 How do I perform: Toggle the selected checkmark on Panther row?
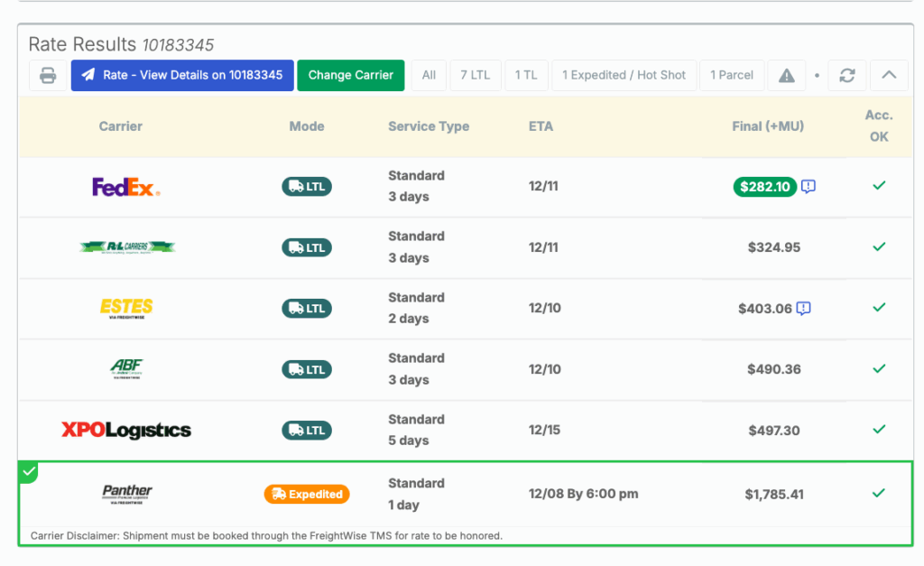tap(29, 472)
